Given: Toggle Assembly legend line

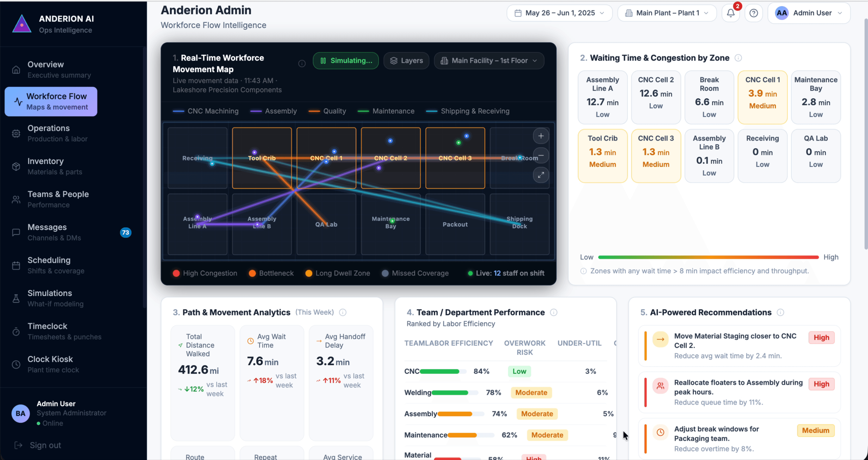Looking at the screenshot, I should pos(274,111).
